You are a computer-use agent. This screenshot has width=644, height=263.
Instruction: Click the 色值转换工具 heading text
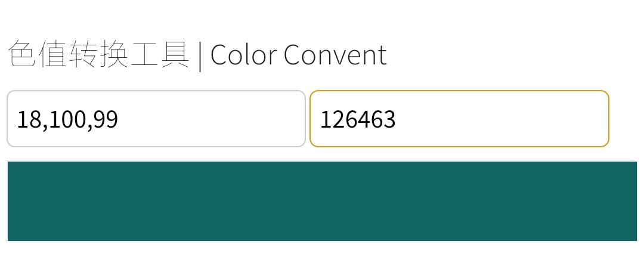pos(98,55)
